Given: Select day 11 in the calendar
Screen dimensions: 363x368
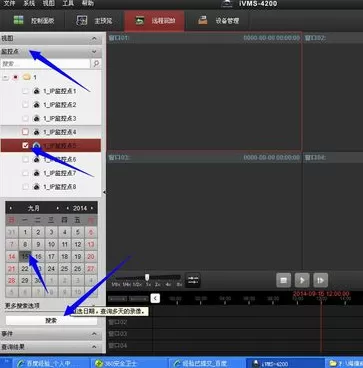Looking at the screenshot, I should click(65, 245).
